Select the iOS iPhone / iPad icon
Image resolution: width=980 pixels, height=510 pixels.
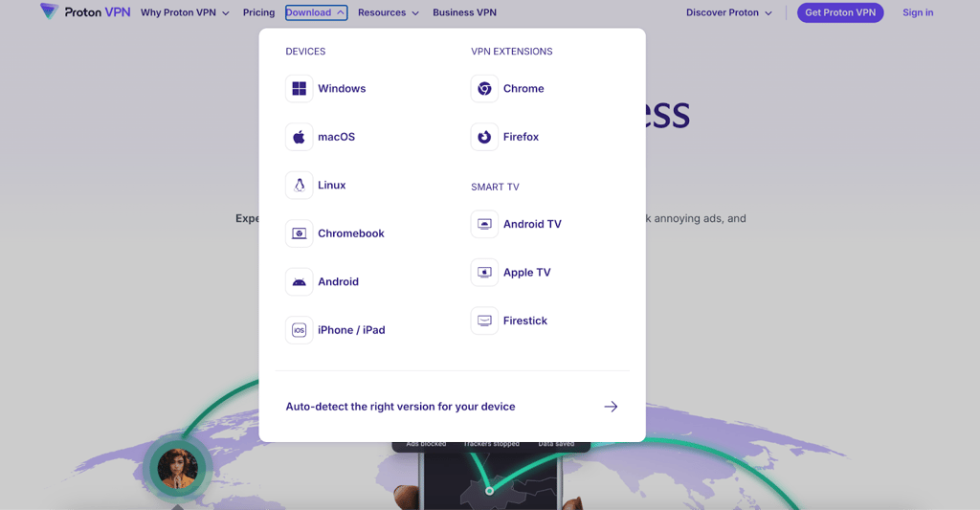coord(300,330)
